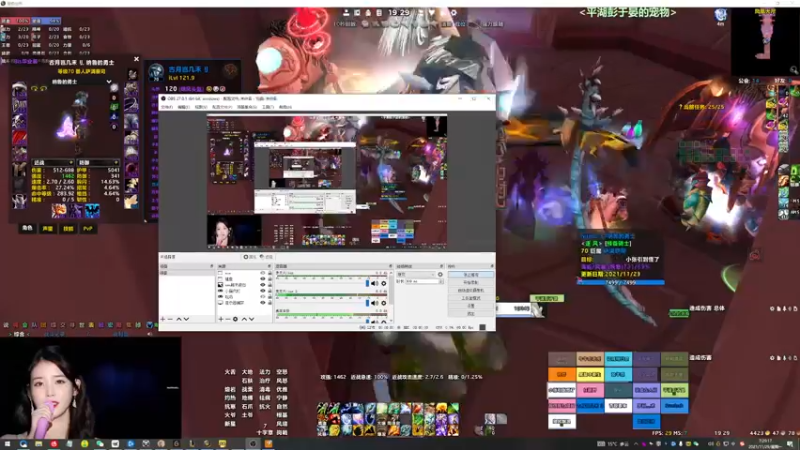Open OBS View menu
Viewport: 800px width, 450px height.
click(x=201, y=107)
